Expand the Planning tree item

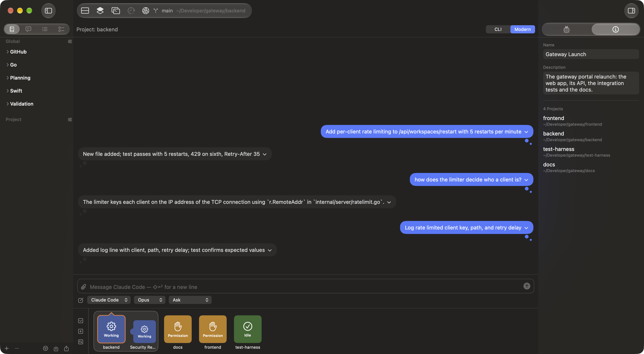[8, 78]
